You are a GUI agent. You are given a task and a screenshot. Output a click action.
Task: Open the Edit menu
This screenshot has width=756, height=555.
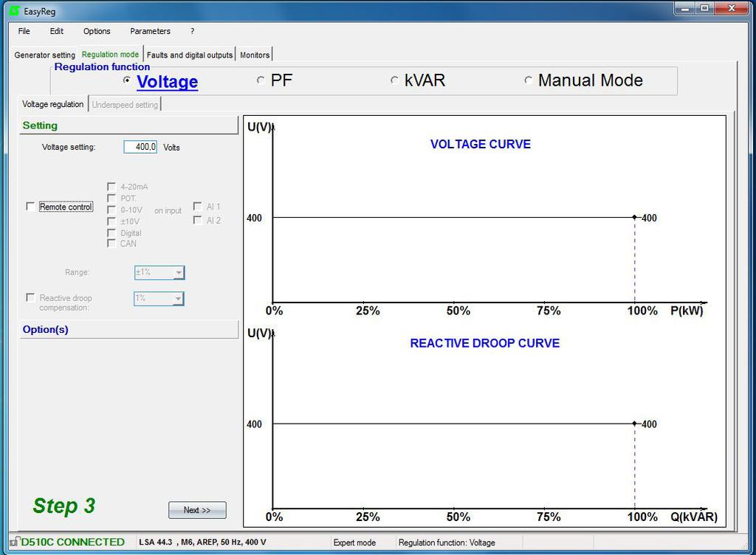(x=56, y=31)
